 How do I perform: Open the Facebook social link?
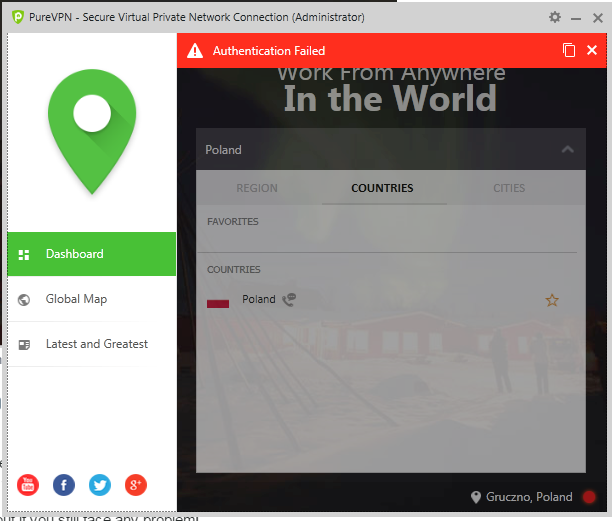click(x=64, y=485)
